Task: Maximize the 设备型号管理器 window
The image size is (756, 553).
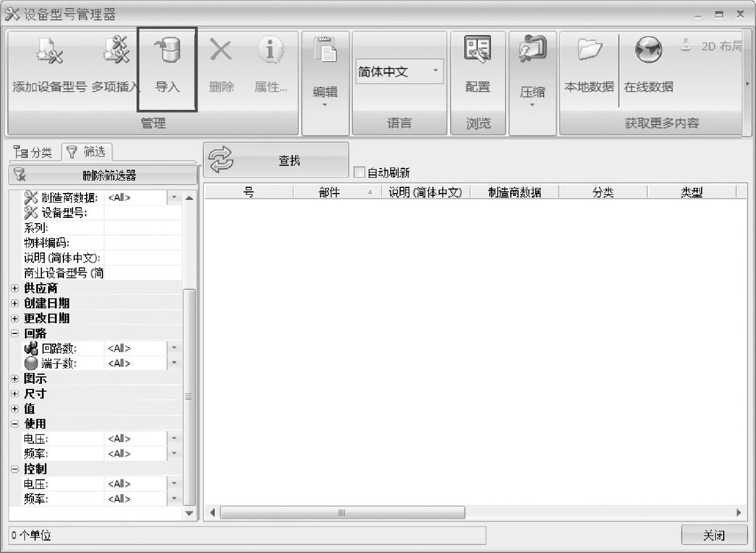Action: point(719,15)
